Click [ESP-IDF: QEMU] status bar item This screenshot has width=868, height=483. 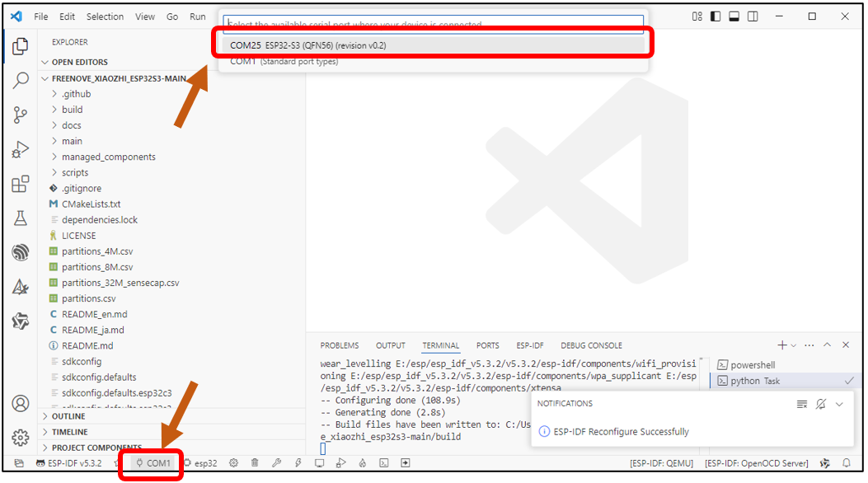pyautogui.click(x=661, y=463)
